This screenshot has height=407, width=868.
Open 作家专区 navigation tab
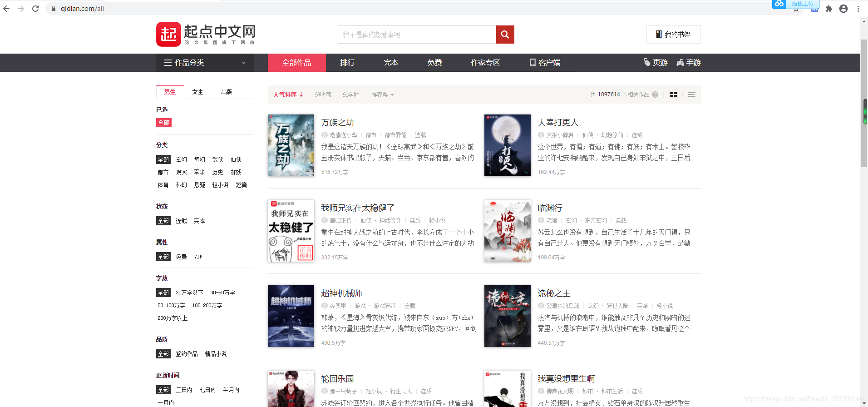[485, 63]
